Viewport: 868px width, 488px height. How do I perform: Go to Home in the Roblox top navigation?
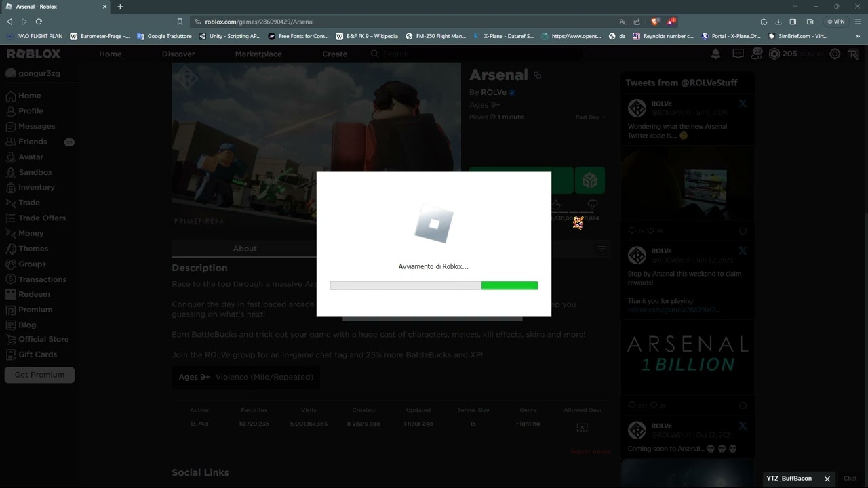pos(111,54)
